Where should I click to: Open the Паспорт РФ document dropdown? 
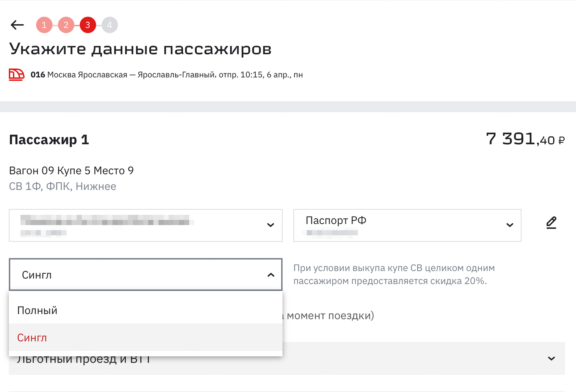(x=509, y=225)
